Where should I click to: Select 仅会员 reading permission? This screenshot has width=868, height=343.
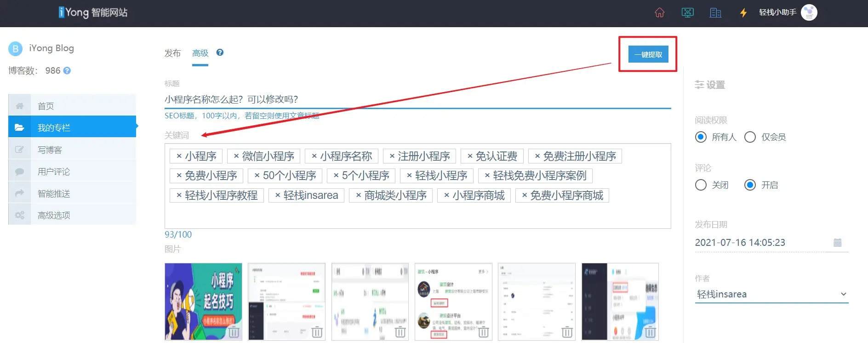click(x=750, y=137)
